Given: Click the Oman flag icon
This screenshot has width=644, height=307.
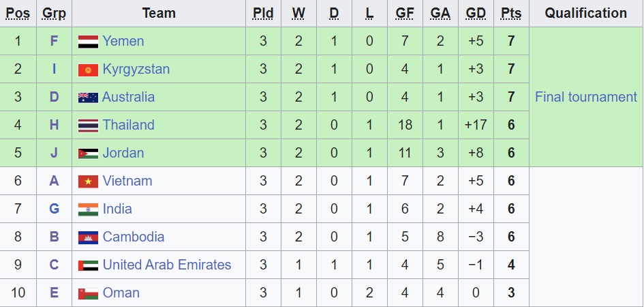Looking at the screenshot, I should [89, 293].
